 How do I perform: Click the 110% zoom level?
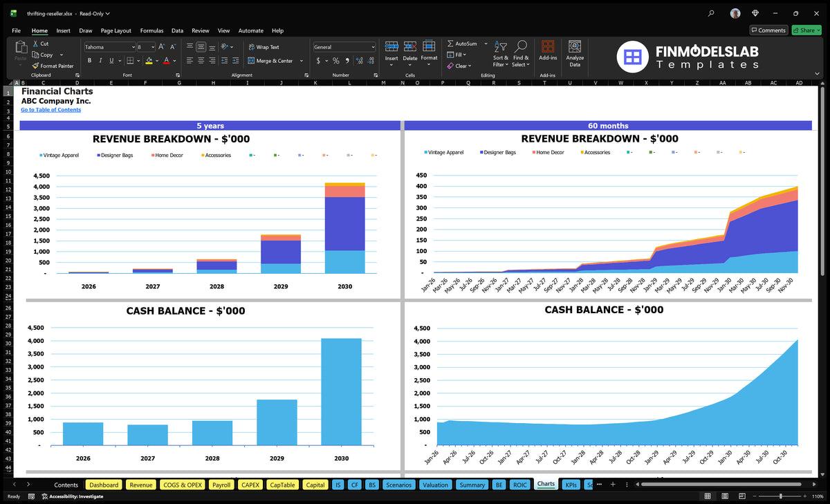pyautogui.click(x=816, y=496)
